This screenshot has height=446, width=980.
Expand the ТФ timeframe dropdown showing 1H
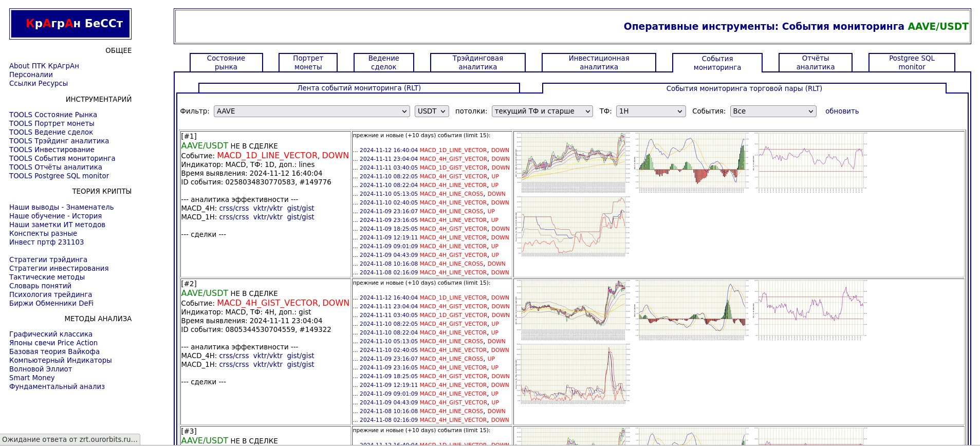coord(651,111)
